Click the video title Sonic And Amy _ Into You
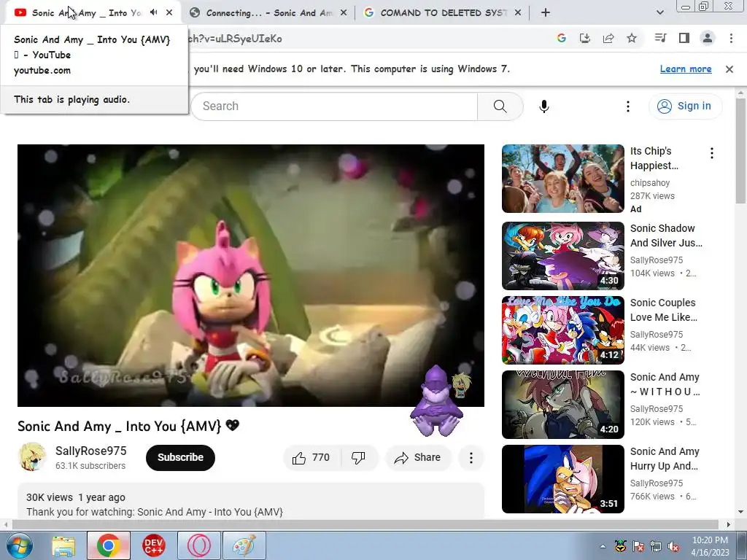The height and width of the screenshot is (560, 747). point(128,426)
